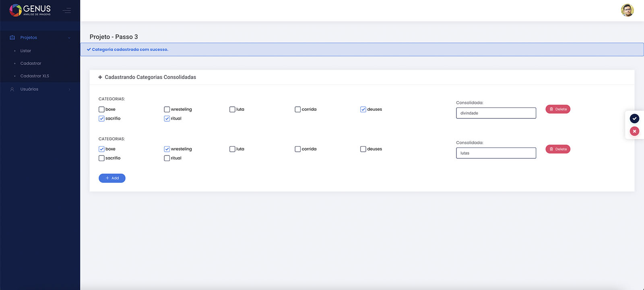The width and height of the screenshot is (644, 290).
Task: Open the user avatar profile picture
Action: (x=627, y=10)
